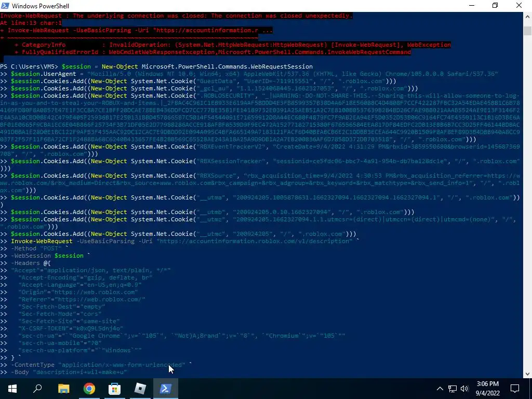This screenshot has height=399, width=532.
Task: Click the '$session.UserAgent' line
Action: pyautogui.click(x=255, y=74)
